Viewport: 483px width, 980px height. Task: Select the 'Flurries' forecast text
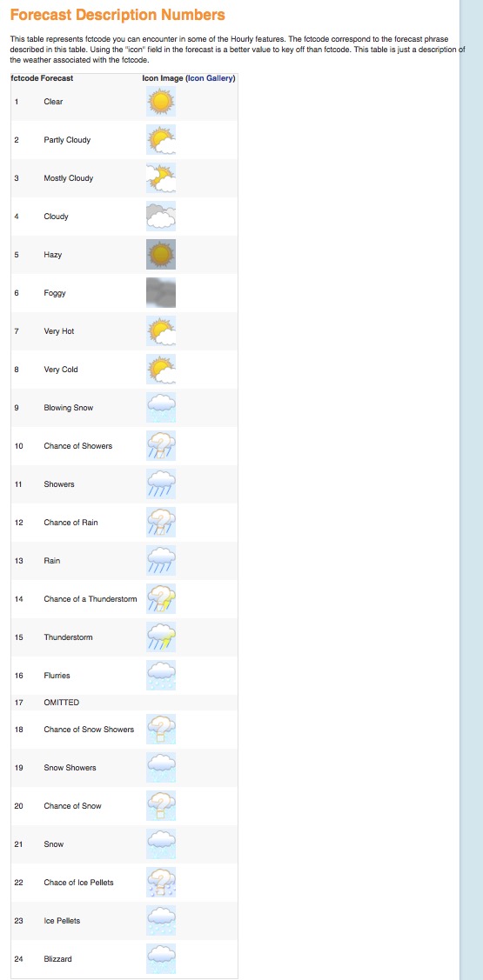click(57, 675)
